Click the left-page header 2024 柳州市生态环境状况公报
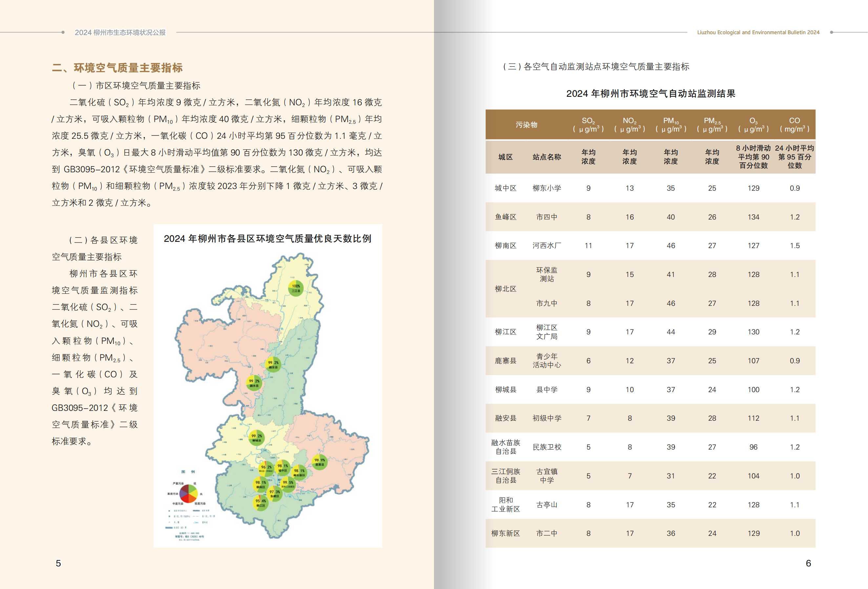This screenshot has height=589, width=868. 120,32
